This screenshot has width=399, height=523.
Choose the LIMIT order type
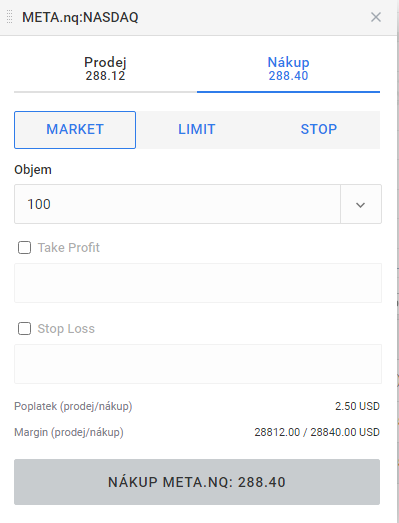(196, 130)
